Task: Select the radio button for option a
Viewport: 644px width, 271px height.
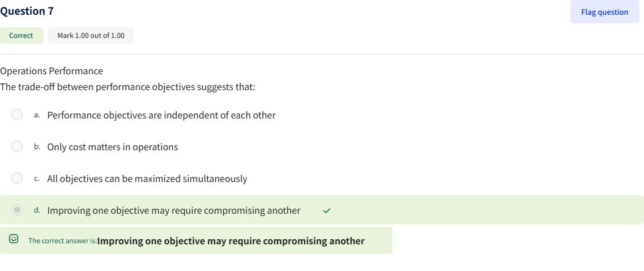Action: pyautogui.click(x=18, y=115)
